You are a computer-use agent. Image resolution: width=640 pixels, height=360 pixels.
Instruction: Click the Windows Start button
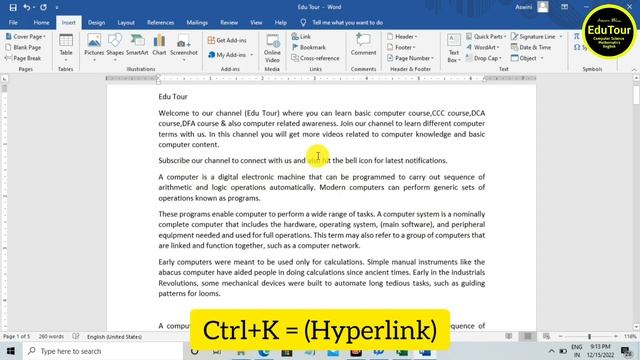coord(11,351)
